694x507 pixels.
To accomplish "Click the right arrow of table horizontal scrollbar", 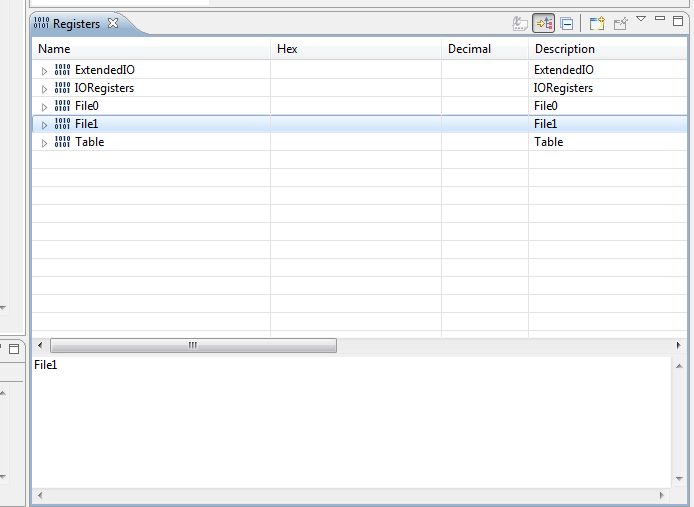I will click(x=680, y=345).
